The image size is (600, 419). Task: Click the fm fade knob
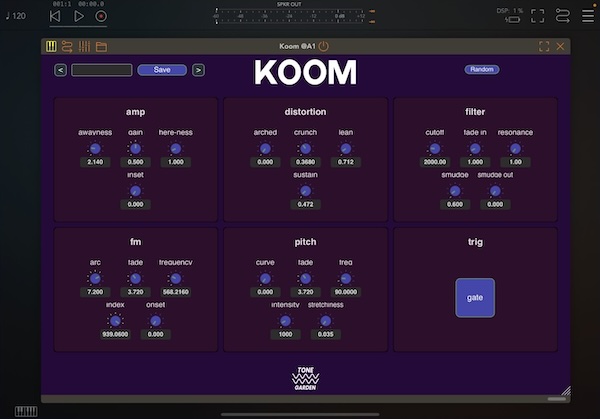click(135, 279)
